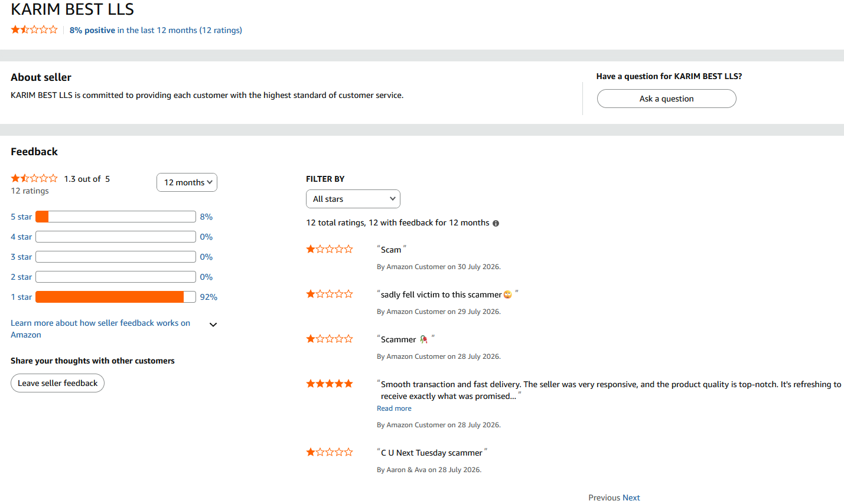
Task: Click the 92% one-star percentage link
Action: [x=208, y=297]
